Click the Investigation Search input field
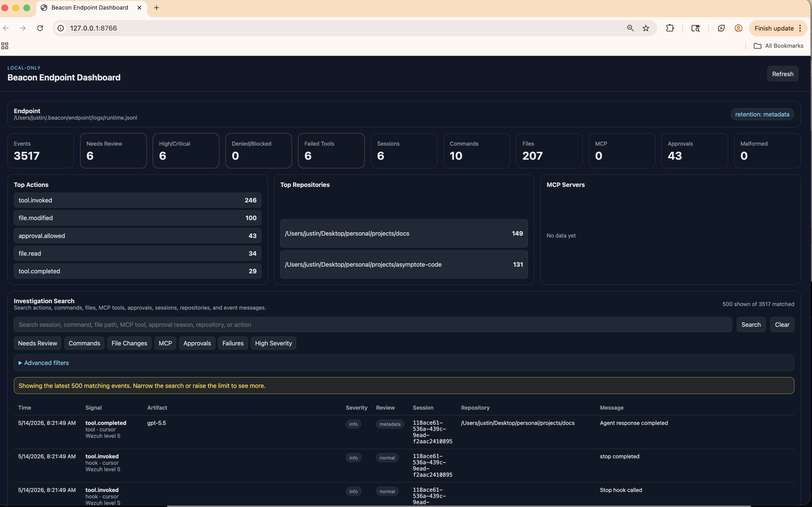 [x=373, y=325]
